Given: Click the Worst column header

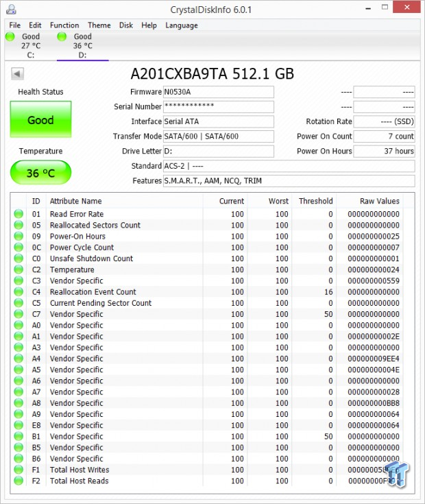Looking at the screenshot, I should 278,201.
